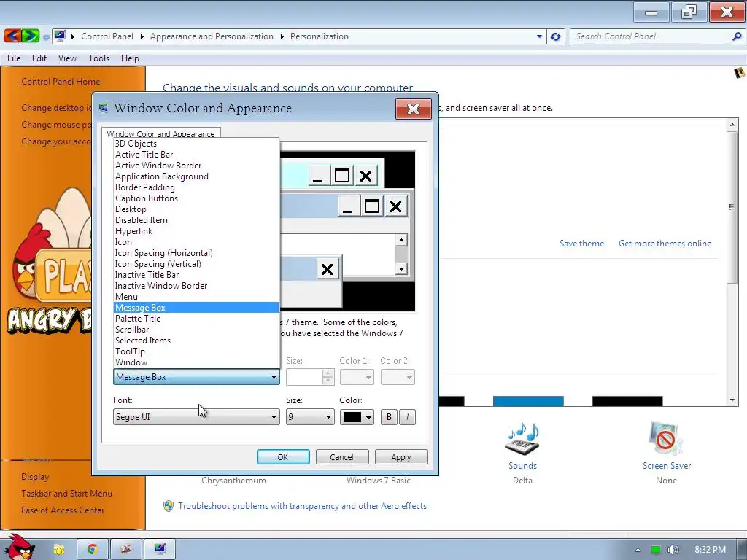Select Icon Spacing (Vertical) item
The image size is (747, 560).
[x=196, y=264]
